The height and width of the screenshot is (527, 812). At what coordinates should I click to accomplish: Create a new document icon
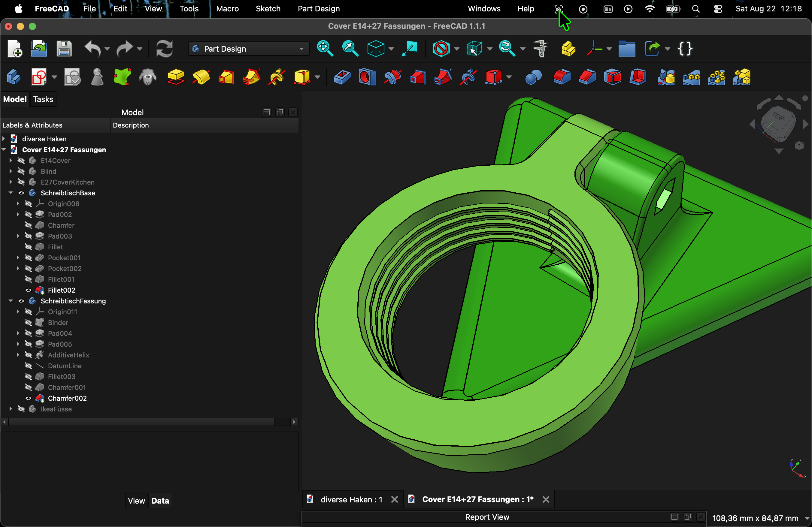tap(15, 49)
